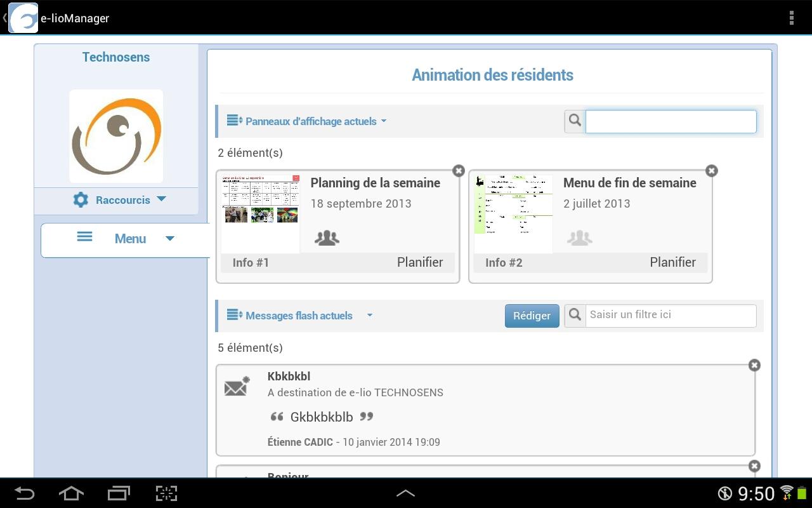Remove the Planning de la semaine panel
This screenshot has height=508, width=812.
pyautogui.click(x=459, y=170)
